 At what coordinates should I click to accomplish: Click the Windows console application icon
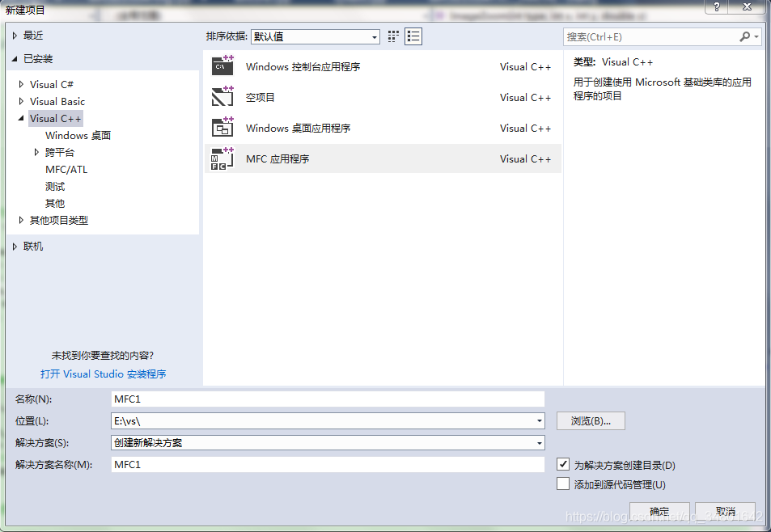pos(222,65)
